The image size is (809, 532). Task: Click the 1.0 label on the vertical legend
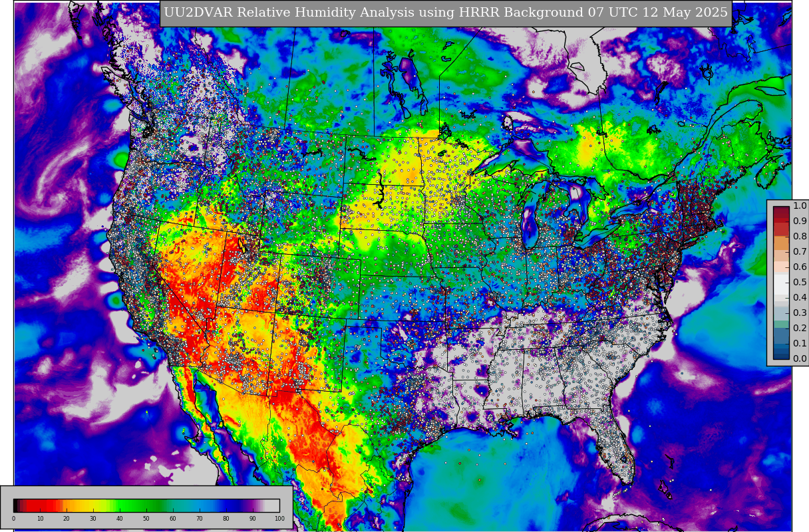pyautogui.click(x=800, y=205)
